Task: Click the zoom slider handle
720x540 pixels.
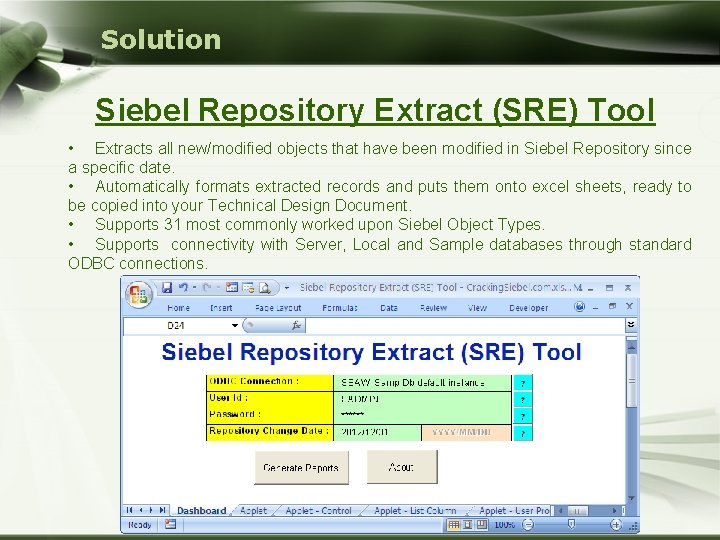Action: tap(571, 524)
